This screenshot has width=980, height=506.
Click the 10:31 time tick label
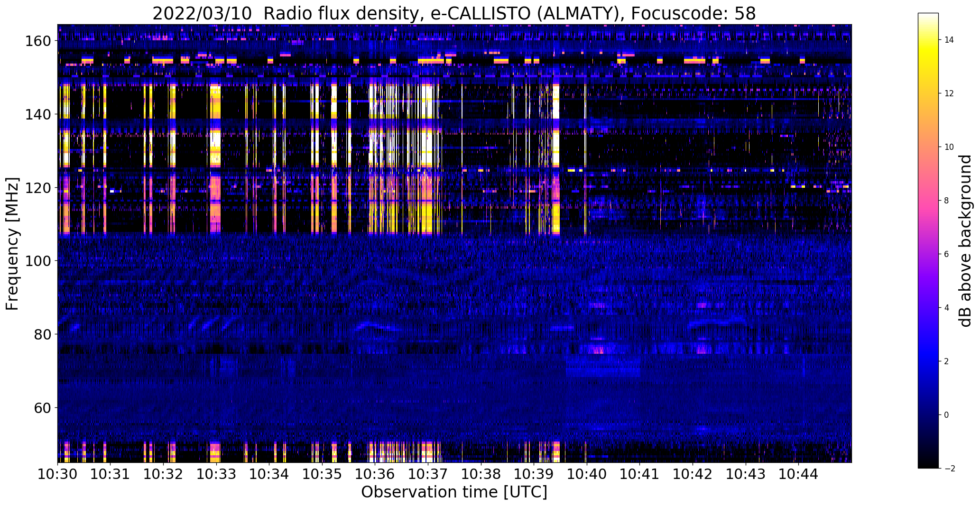coord(111,474)
